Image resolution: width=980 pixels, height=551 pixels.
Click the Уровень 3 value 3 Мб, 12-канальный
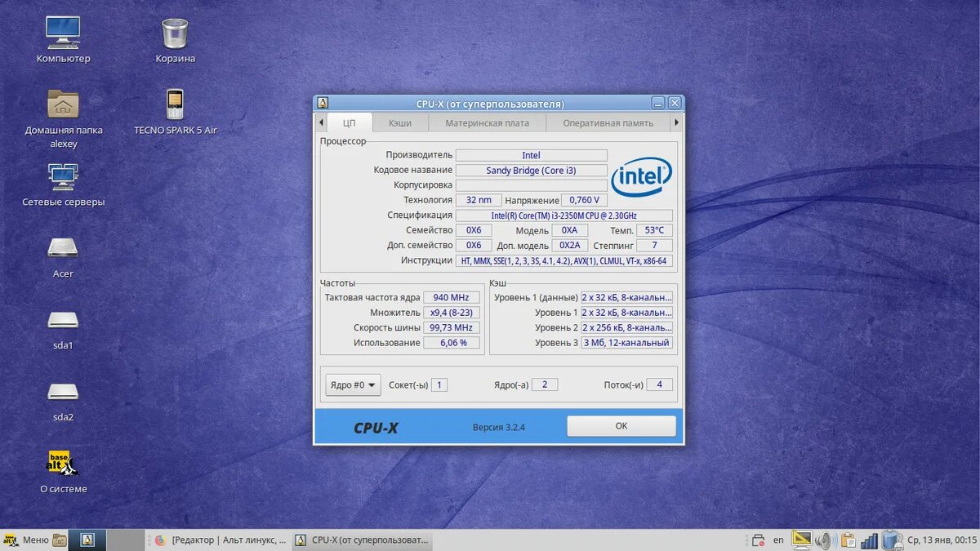pyautogui.click(x=627, y=342)
